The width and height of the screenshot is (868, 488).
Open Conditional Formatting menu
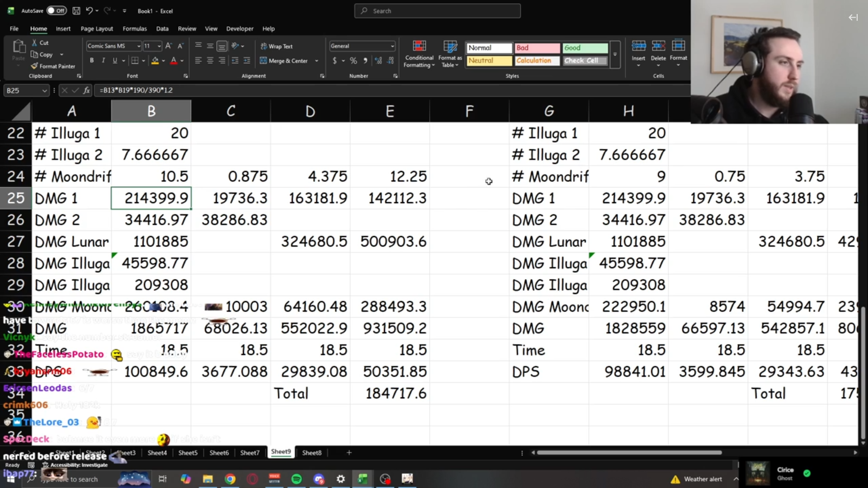(419, 54)
